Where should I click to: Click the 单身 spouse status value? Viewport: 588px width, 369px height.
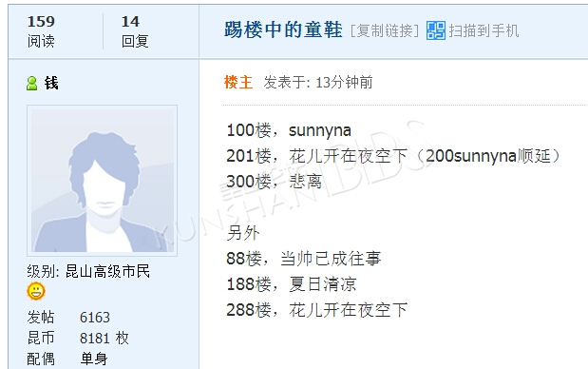94,359
